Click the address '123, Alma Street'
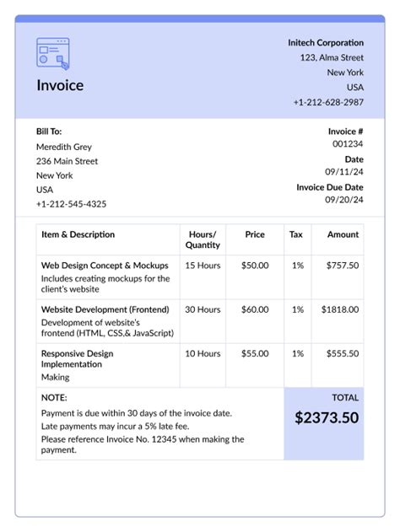The image size is (400, 532). 332,57
